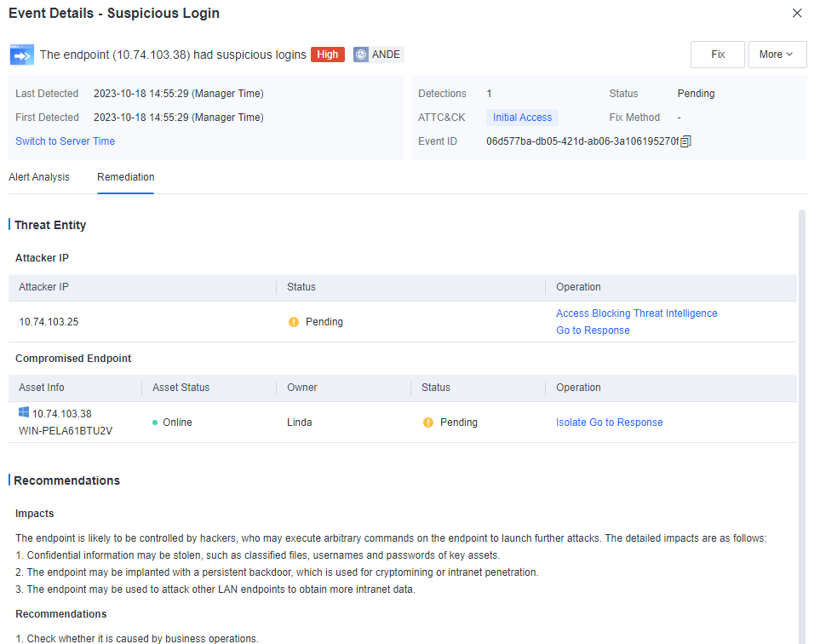Click Isolate for the compromised endpoint

[x=571, y=423]
